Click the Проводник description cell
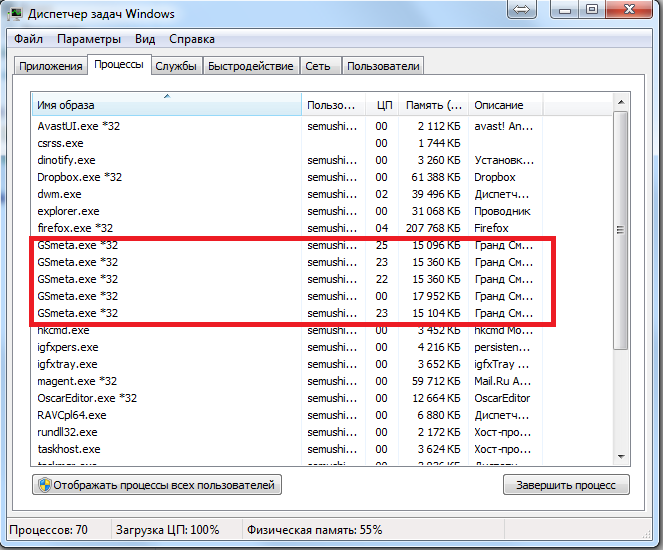 [x=502, y=211]
